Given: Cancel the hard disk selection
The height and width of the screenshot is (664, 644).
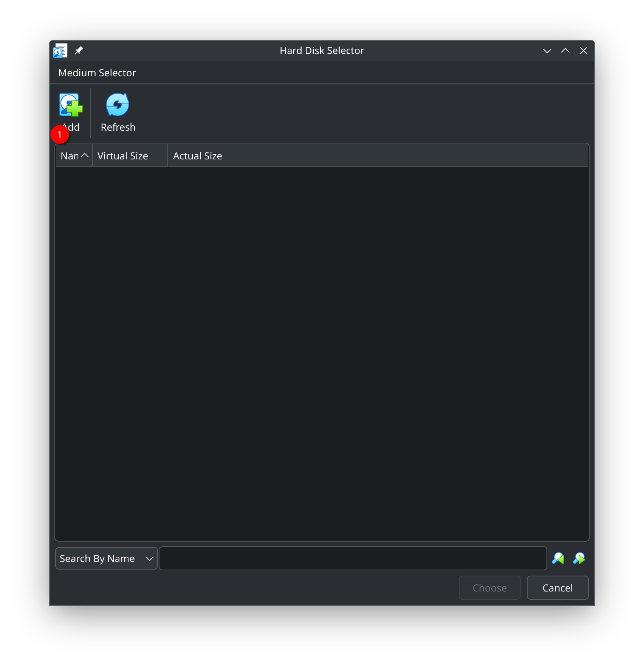Looking at the screenshot, I should tap(557, 588).
